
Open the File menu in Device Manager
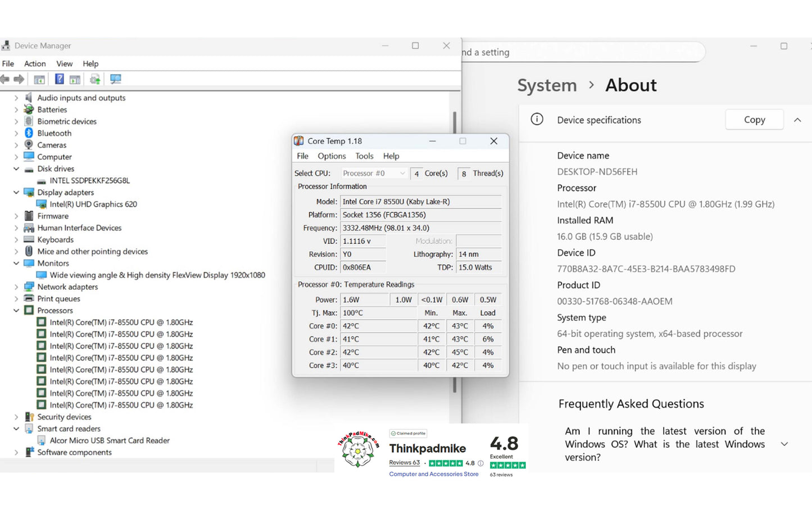click(8, 63)
